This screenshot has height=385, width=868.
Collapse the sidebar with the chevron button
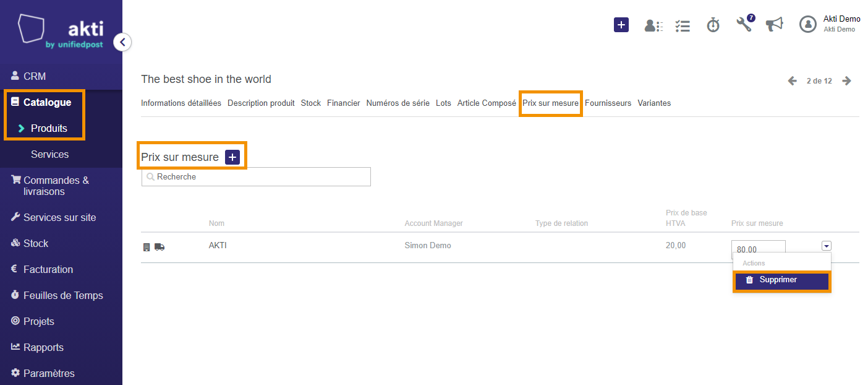tap(122, 42)
